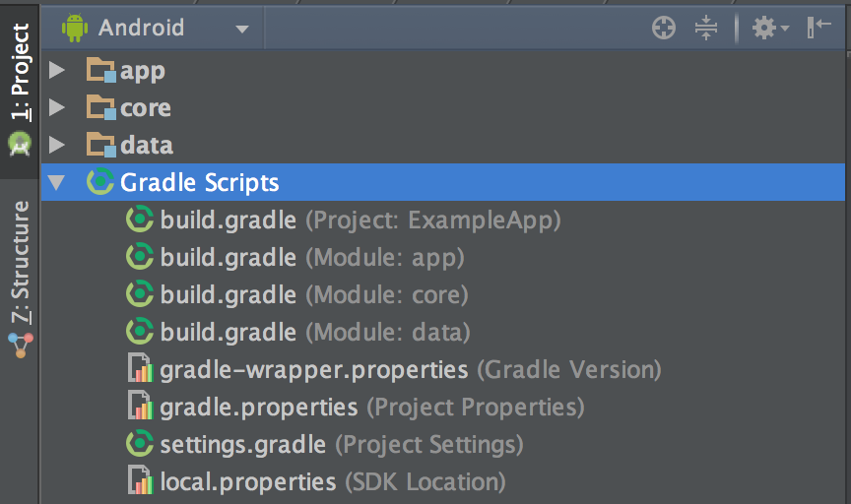Select the core module folder icon

(100, 107)
